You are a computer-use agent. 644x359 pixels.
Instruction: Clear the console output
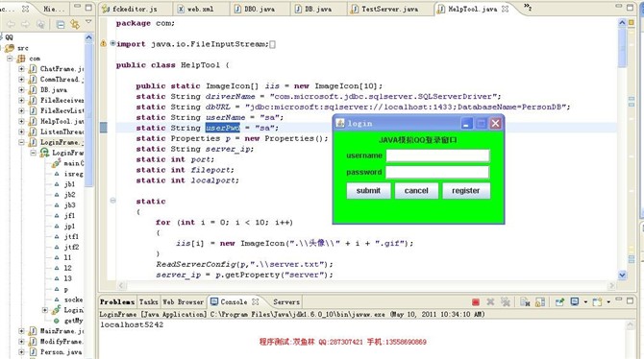[525, 302]
